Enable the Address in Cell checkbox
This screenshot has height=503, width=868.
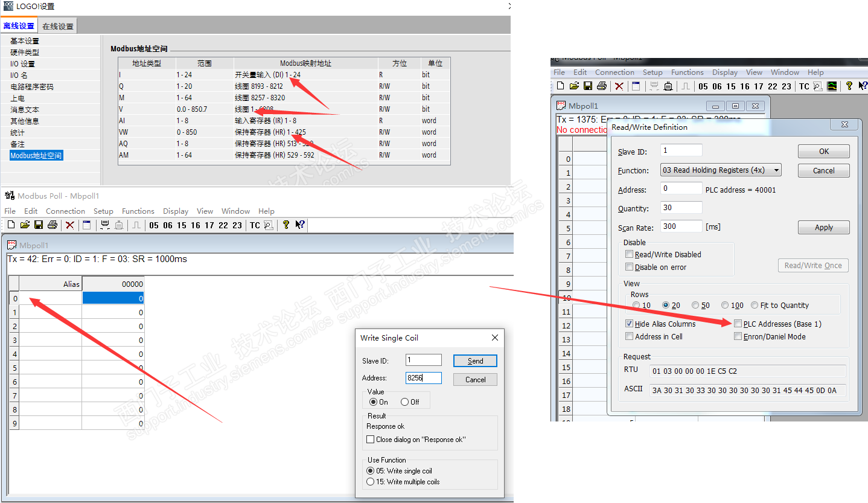pos(630,336)
